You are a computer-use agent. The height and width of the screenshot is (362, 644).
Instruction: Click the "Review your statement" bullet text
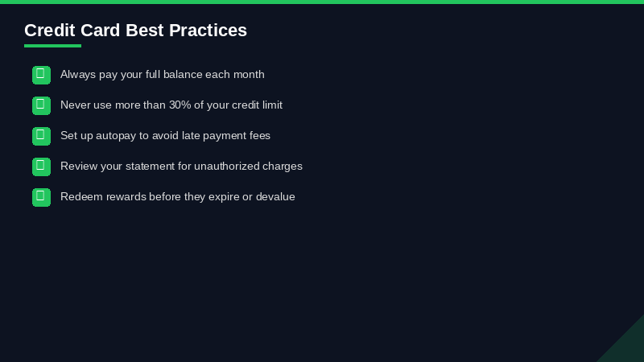tap(181, 167)
